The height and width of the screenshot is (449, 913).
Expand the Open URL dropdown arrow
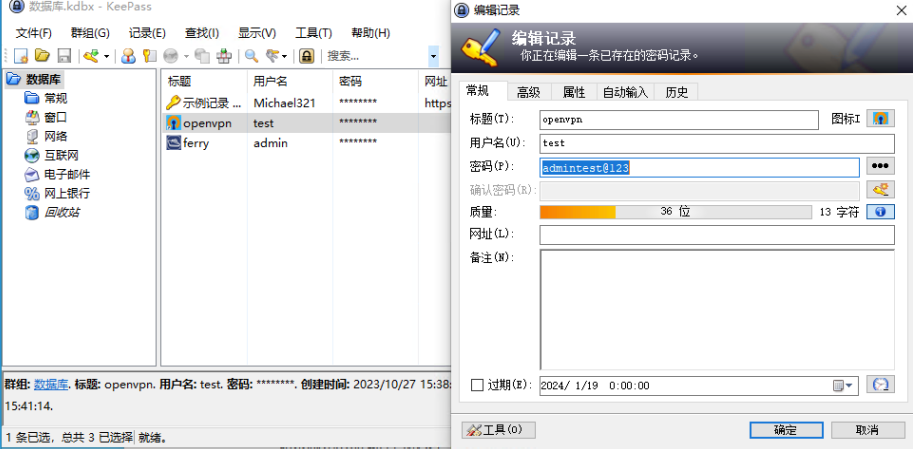186,56
